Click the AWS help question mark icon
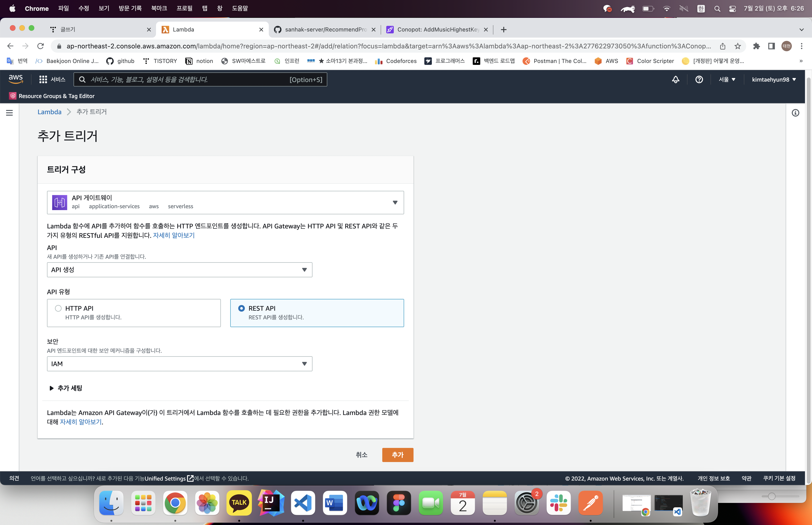 [699, 79]
